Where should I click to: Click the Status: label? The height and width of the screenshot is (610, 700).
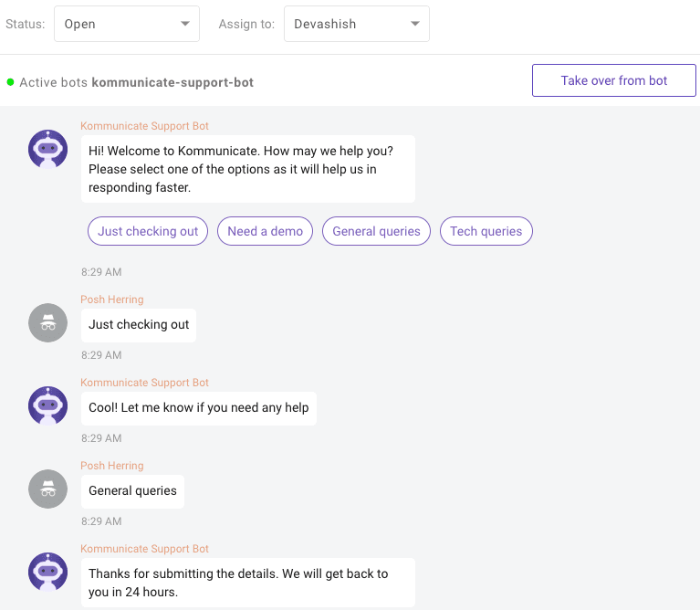tap(26, 24)
